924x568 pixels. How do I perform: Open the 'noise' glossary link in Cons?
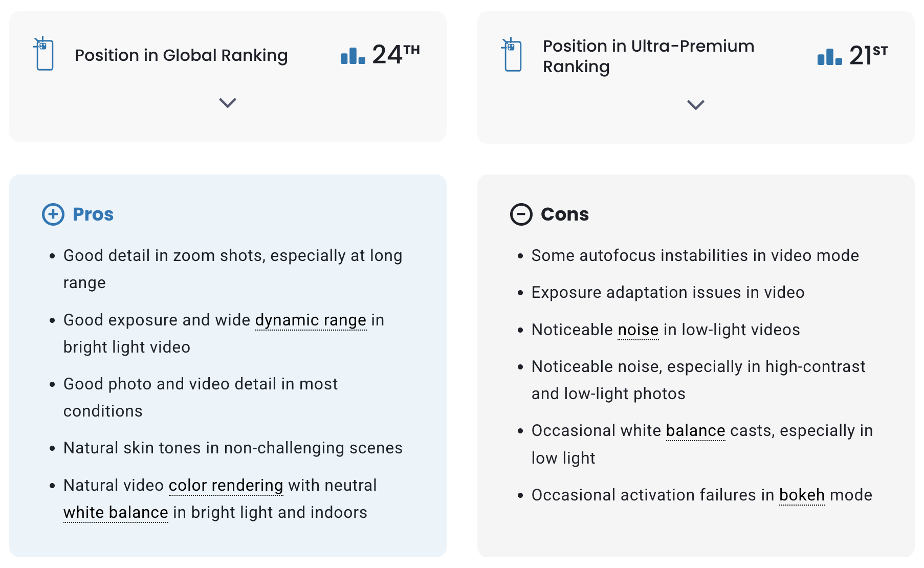click(x=638, y=330)
